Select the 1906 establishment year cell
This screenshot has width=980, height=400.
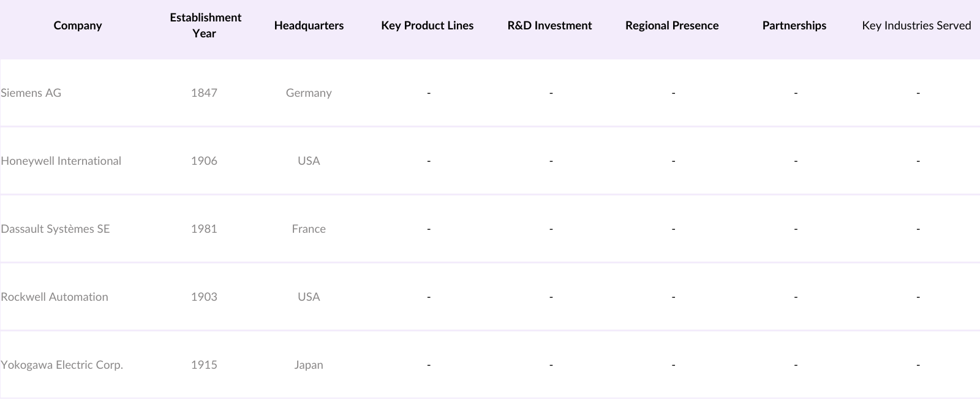pyautogui.click(x=204, y=161)
